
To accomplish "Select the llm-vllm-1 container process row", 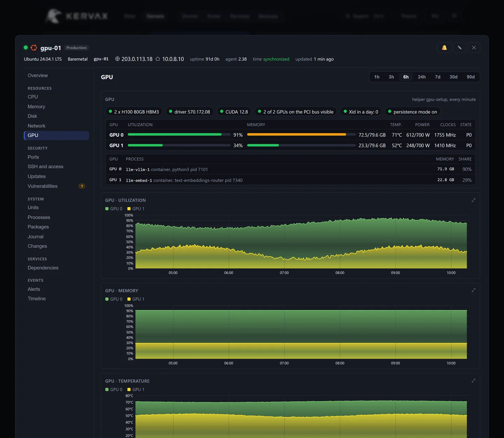I will [x=290, y=169].
